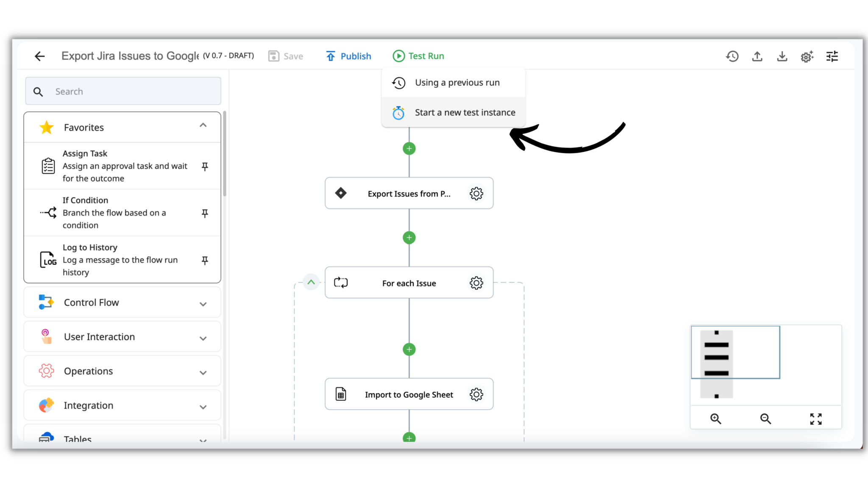Open the flow settings sliders icon

[x=832, y=56]
